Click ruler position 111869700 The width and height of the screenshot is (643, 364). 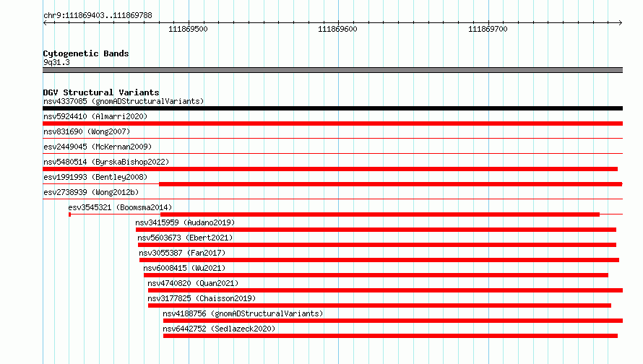coord(488,29)
